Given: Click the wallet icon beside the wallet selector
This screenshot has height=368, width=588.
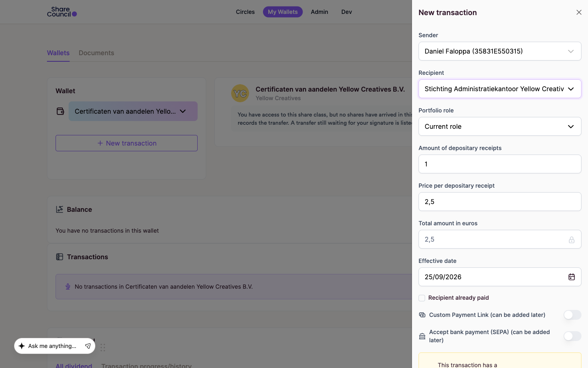Looking at the screenshot, I should click(x=60, y=111).
